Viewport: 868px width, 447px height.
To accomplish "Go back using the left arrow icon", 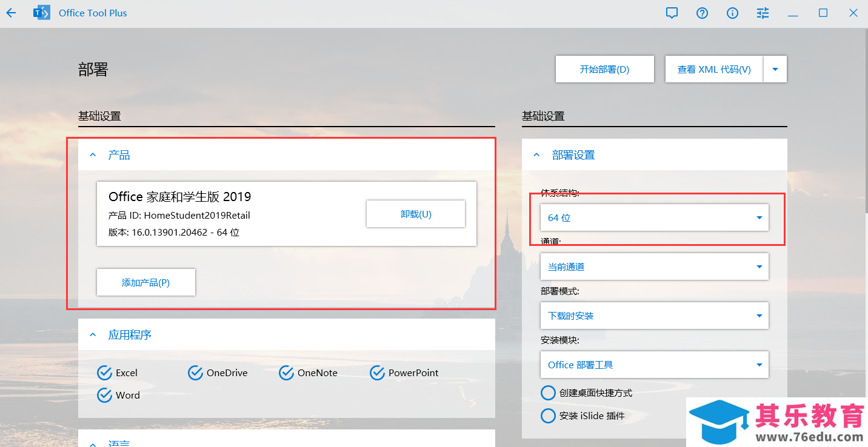I will [11, 13].
